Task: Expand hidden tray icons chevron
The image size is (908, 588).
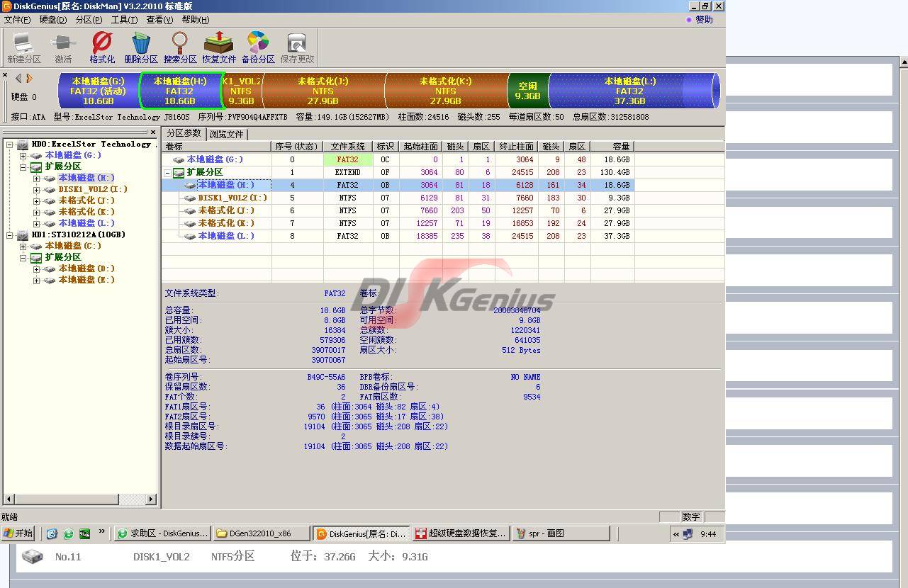Action: tap(676, 534)
